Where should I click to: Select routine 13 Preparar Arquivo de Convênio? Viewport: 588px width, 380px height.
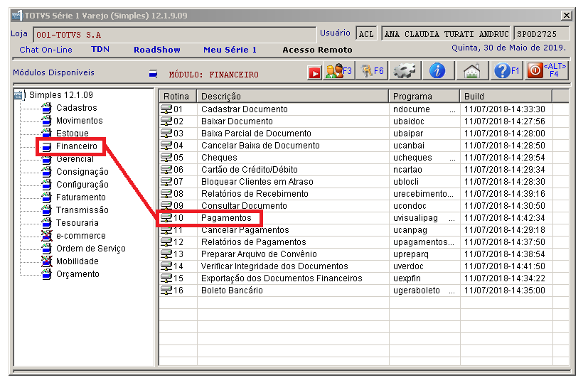364,254
